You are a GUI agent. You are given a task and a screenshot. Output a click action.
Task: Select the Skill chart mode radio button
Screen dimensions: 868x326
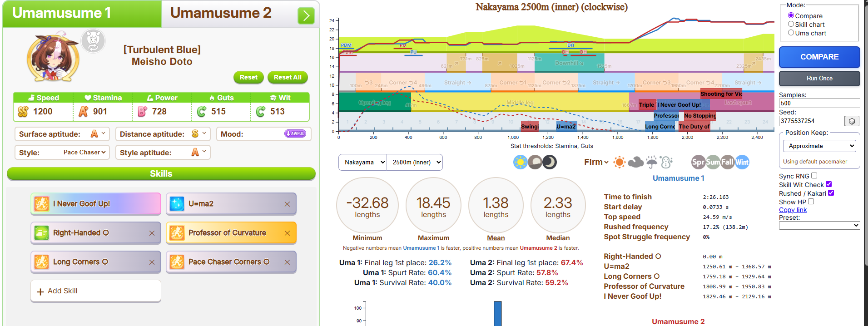pos(791,24)
